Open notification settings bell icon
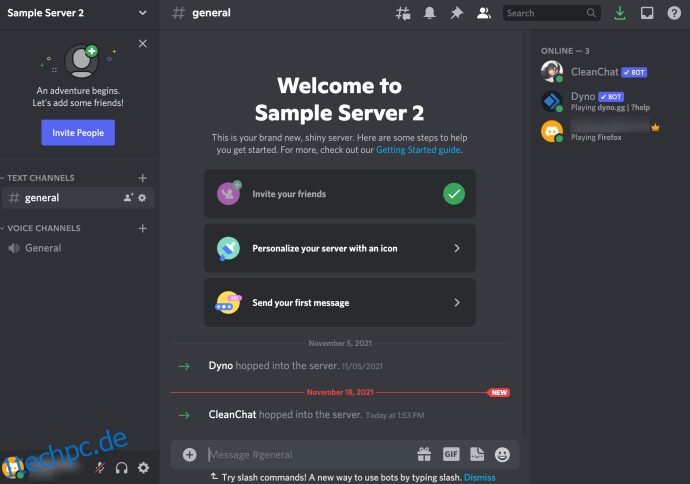This screenshot has width=690, height=484. tap(429, 13)
